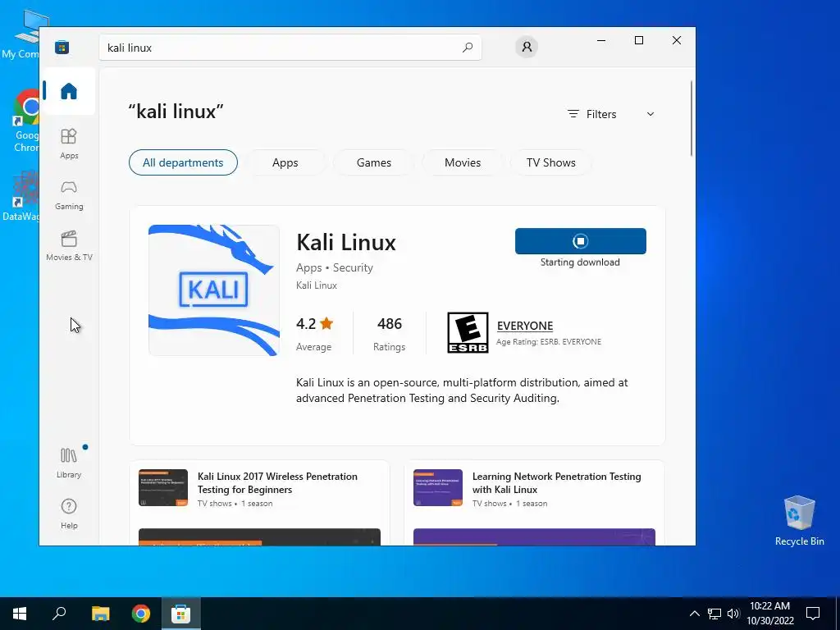Expand the Filters dropdown

pyautogui.click(x=611, y=114)
